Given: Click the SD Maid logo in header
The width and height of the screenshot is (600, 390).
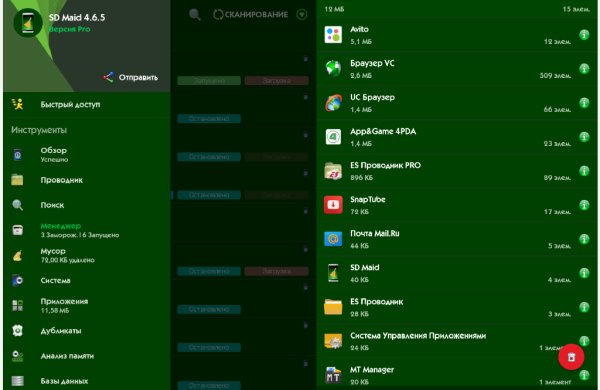Looking at the screenshot, I should (28, 23).
